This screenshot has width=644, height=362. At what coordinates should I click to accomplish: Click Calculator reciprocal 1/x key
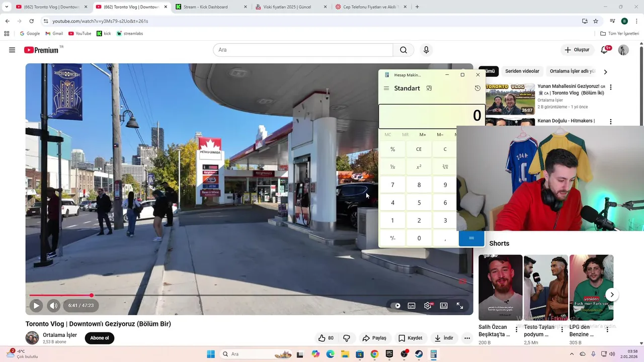(x=392, y=167)
